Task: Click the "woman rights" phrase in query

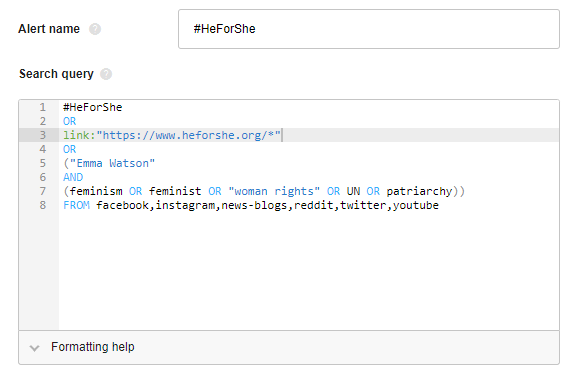Action: click(274, 191)
